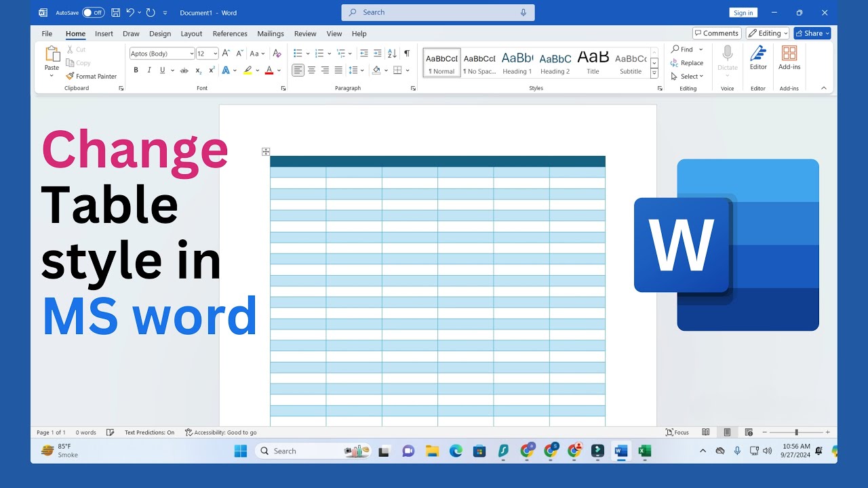Justify the paragraph text
The image size is (868, 488).
click(x=338, y=70)
